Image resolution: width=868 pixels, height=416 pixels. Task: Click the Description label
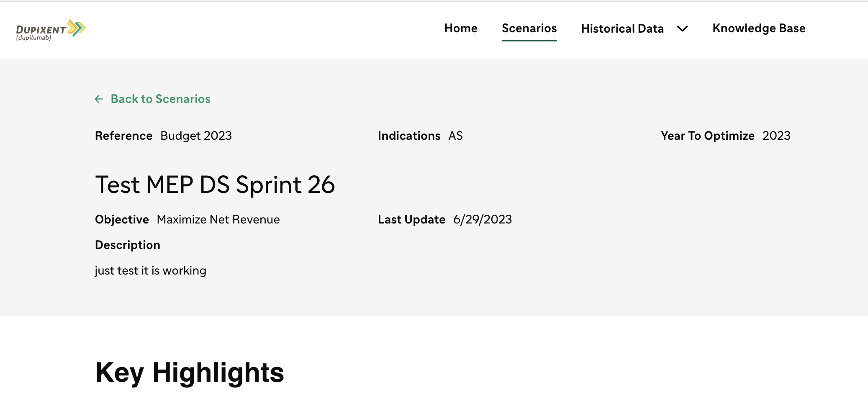pyautogui.click(x=128, y=245)
